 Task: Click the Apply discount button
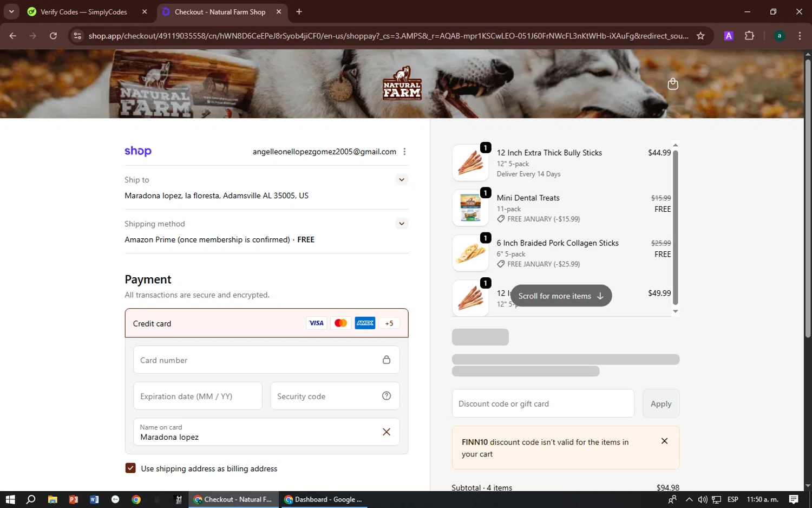661,403
